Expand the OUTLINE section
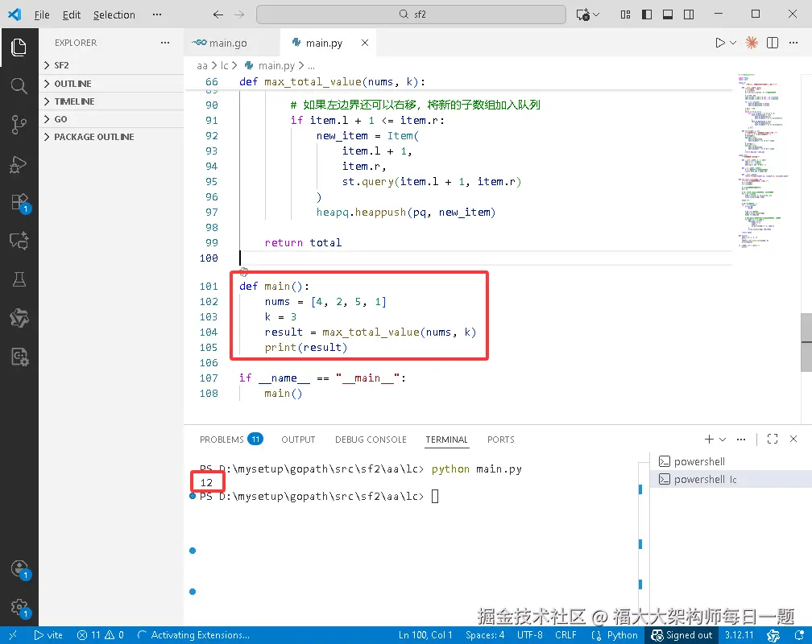This screenshot has width=812, height=644. point(111,84)
